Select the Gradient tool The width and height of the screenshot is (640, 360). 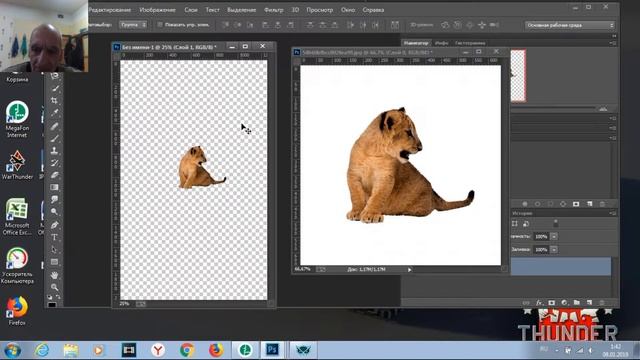point(54,187)
